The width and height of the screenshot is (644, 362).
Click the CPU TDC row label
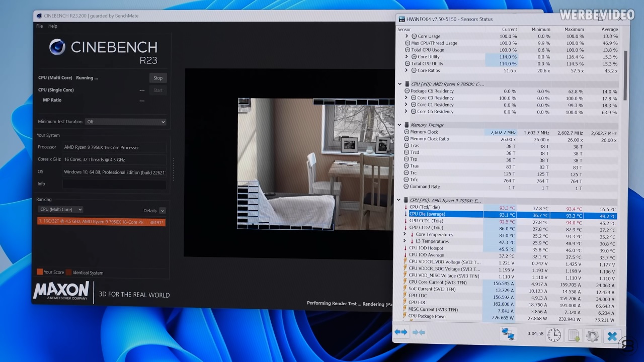coord(418,296)
